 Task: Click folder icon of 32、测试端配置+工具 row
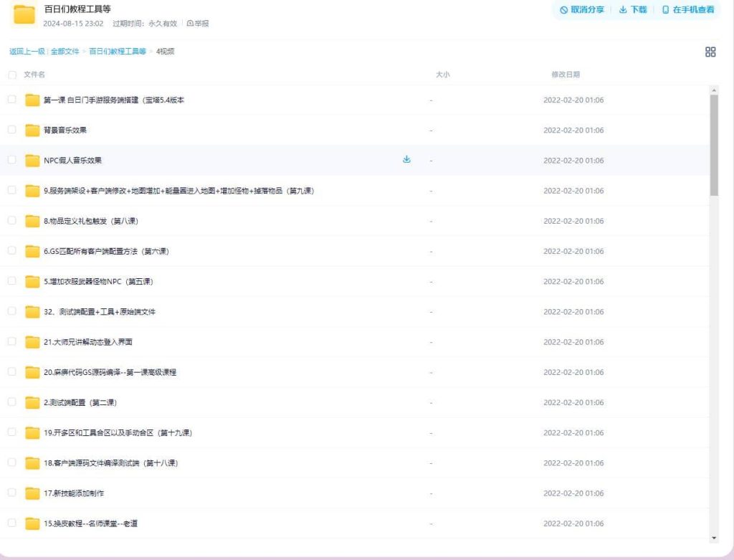[32, 312]
